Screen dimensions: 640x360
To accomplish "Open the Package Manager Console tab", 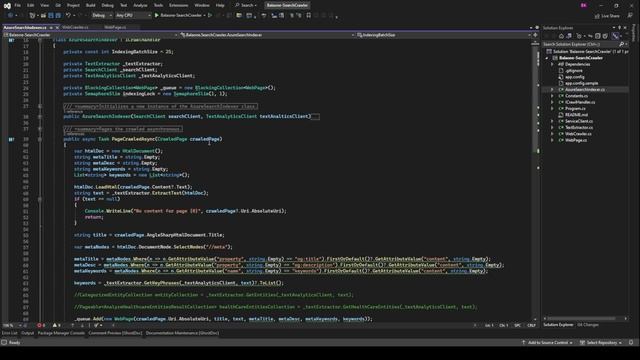I will point(61,333).
